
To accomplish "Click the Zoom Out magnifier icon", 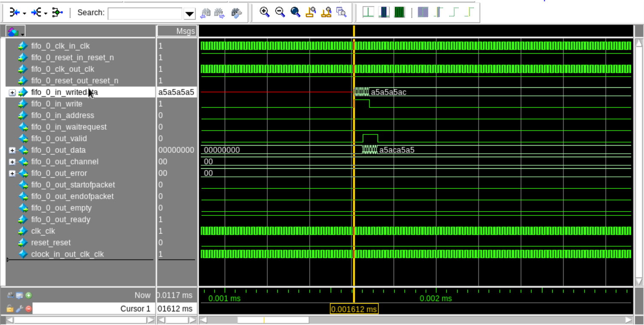I will (x=280, y=12).
